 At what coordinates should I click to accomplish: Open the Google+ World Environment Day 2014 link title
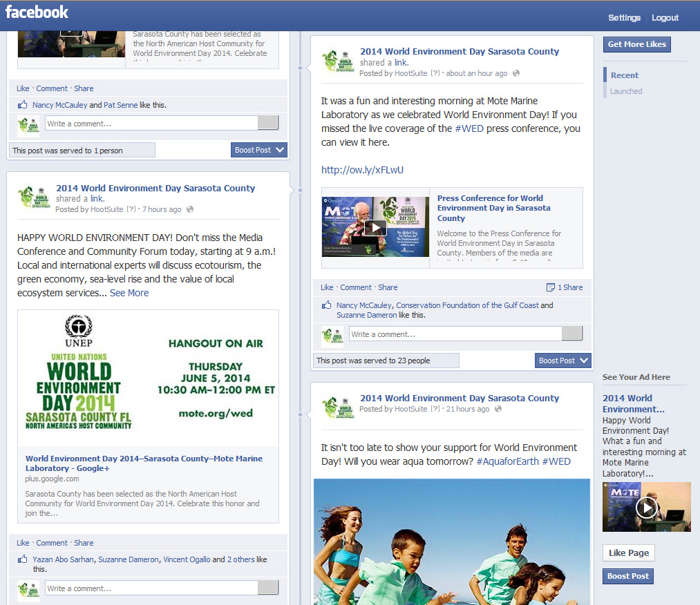[x=144, y=463]
